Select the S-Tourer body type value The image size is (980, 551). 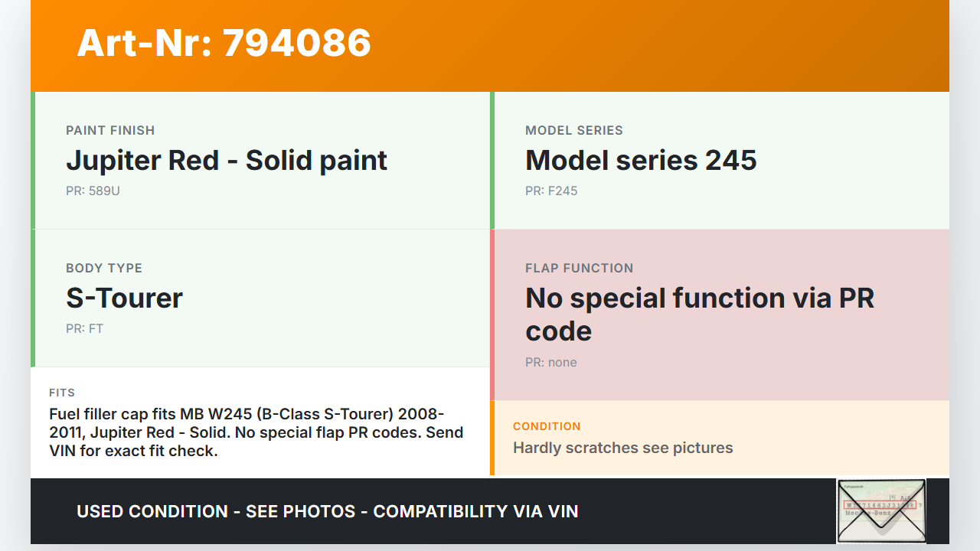pyautogui.click(x=124, y=298)
